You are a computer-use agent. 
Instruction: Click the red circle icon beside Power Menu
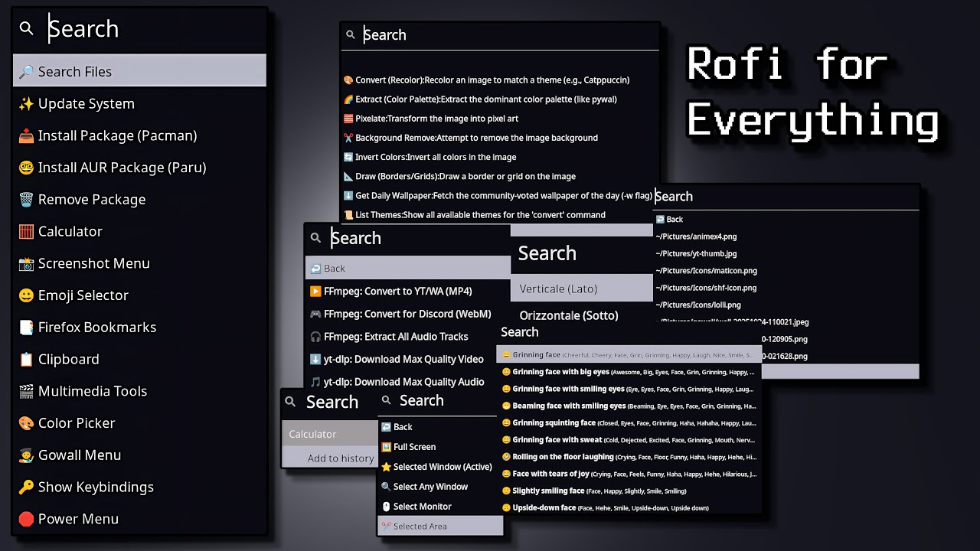click(x=26, y=519)
